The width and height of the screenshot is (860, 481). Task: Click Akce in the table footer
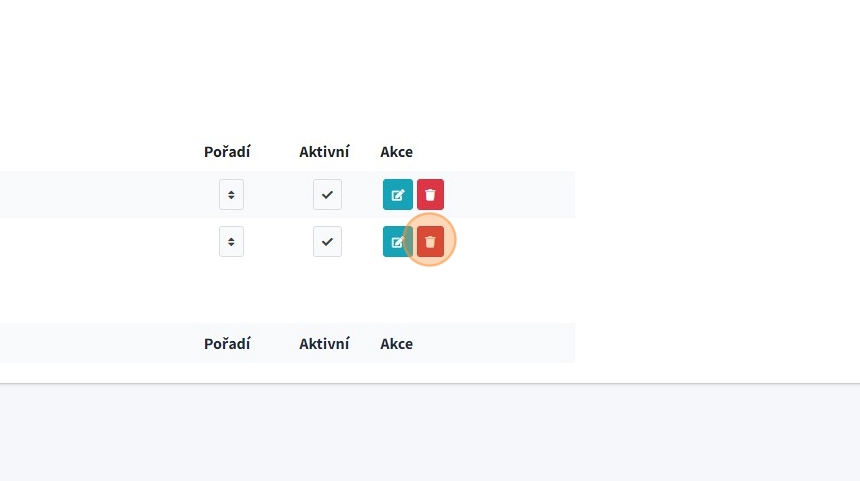396,343
